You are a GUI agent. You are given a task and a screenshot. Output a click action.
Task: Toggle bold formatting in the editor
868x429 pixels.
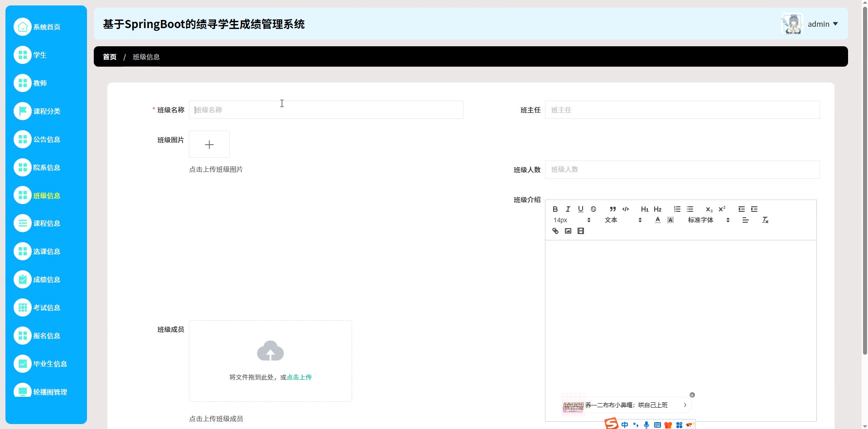pyautogui.click(x=555, y=209)
